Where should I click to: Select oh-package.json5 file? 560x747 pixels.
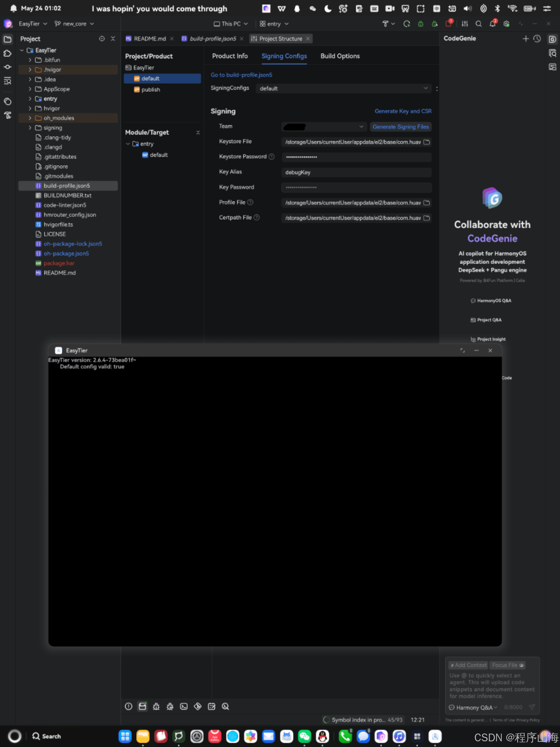[x=66, y=254]
